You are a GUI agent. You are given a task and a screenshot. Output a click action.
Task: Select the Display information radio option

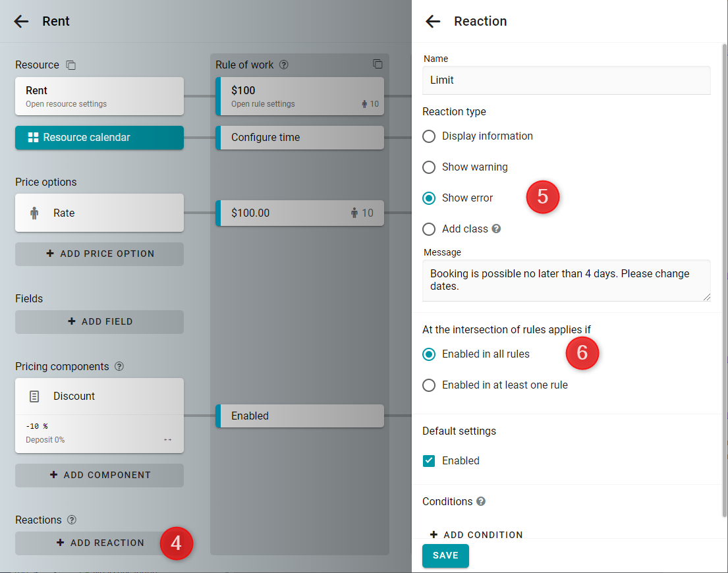pos(429,136)
